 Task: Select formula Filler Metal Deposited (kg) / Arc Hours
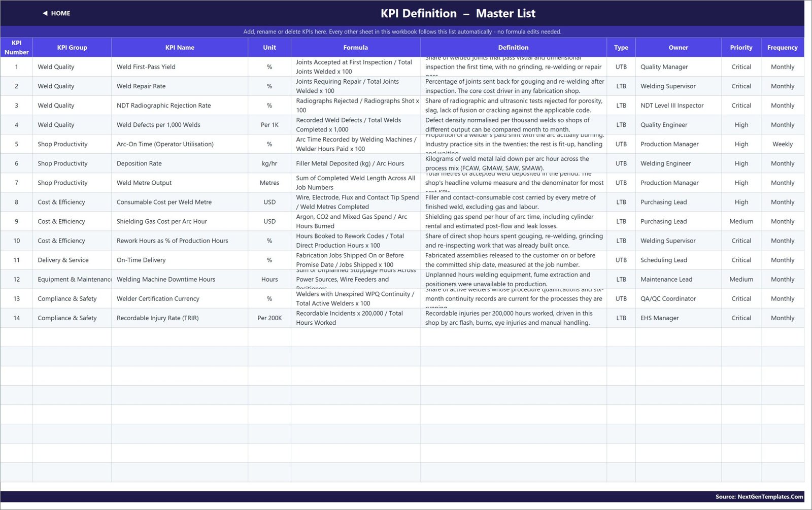[x=355, y=163]
